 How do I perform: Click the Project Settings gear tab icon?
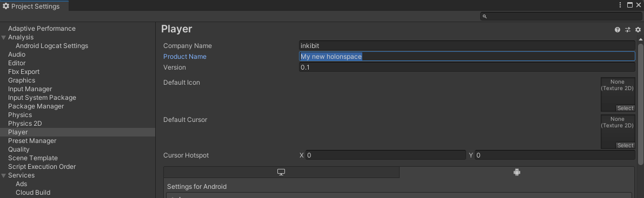pyautogui.click(x=6, y=6)
